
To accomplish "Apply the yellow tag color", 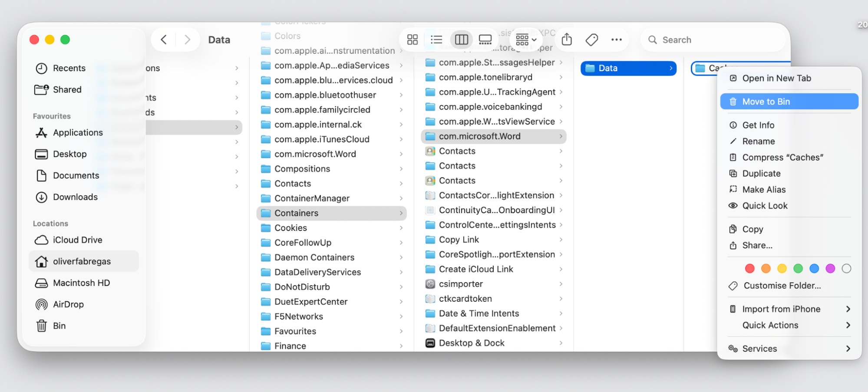I will tap(782, 269).
